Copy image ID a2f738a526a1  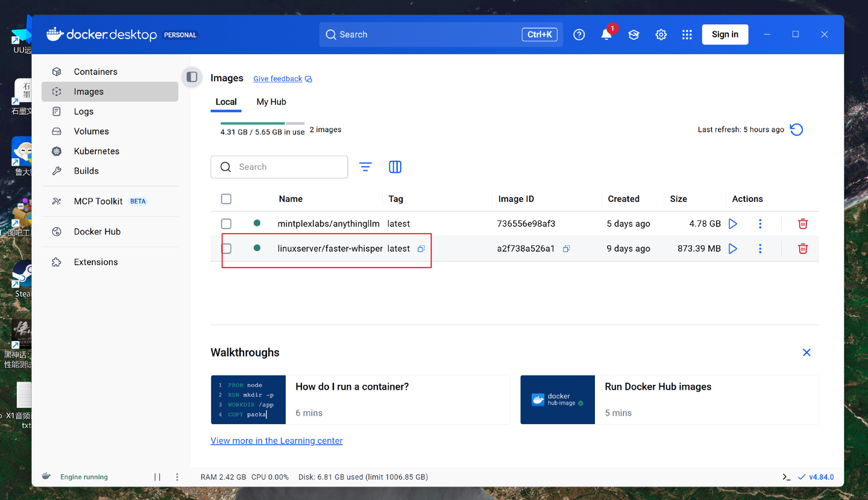tap(567, 249)
